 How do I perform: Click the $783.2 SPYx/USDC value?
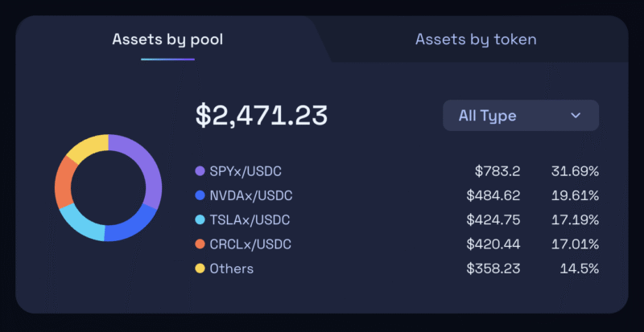pos(497,171)
